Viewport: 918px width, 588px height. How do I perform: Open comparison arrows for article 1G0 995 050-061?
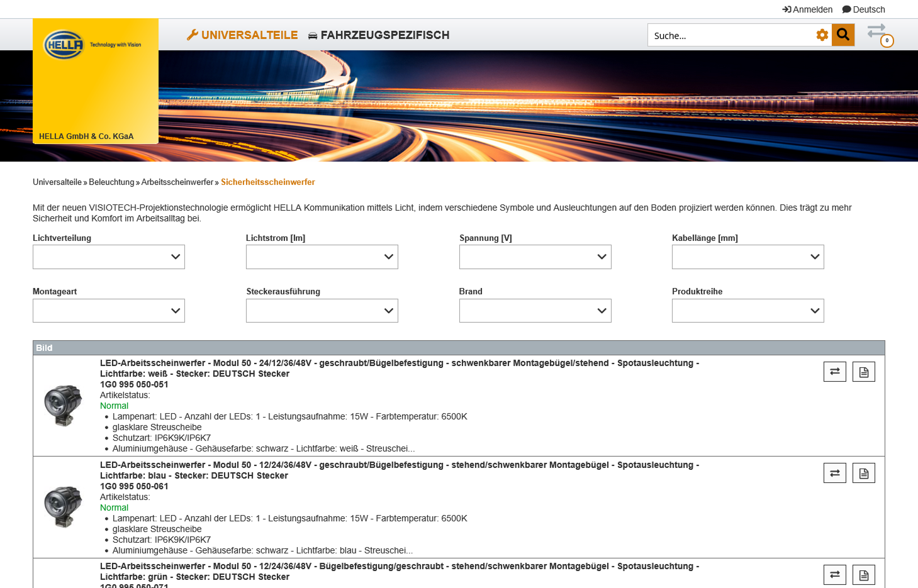click(x=834, y=472)
